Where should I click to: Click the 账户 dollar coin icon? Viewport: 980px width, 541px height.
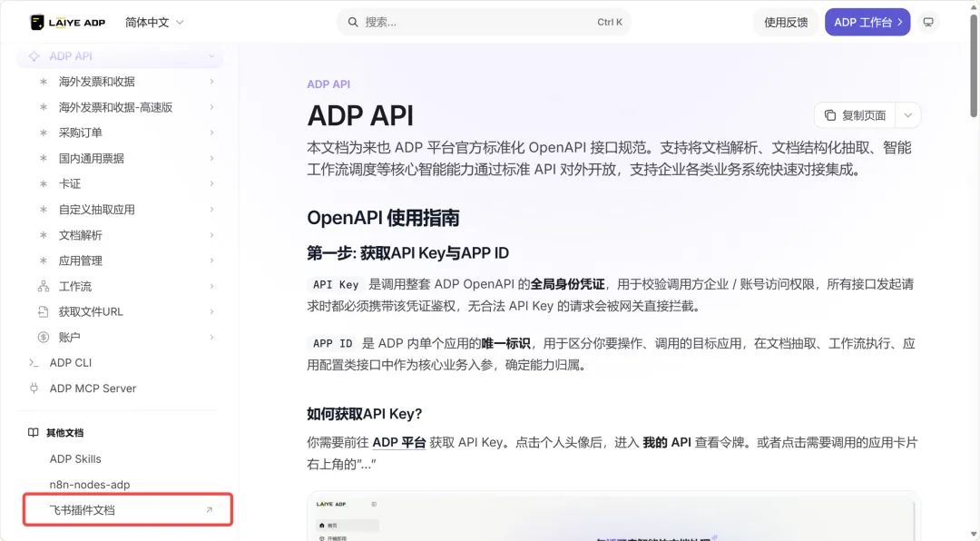coord(44,337)
